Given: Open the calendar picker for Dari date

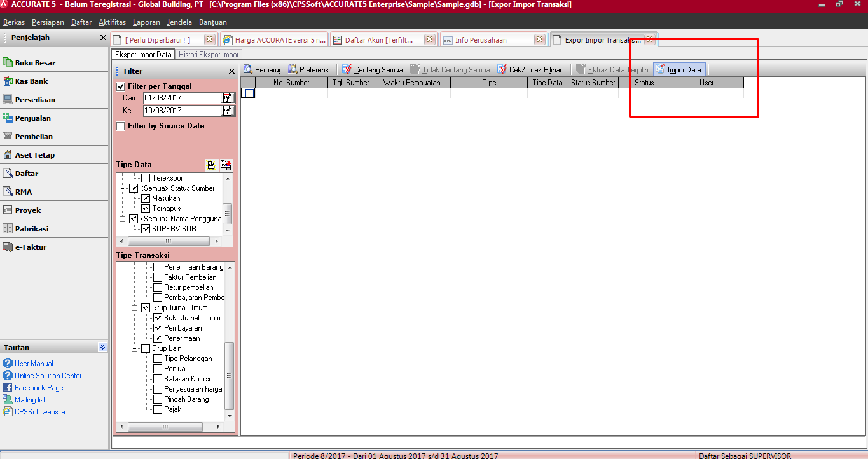Looking at the screenshot, I should click(x=228, y=98).
